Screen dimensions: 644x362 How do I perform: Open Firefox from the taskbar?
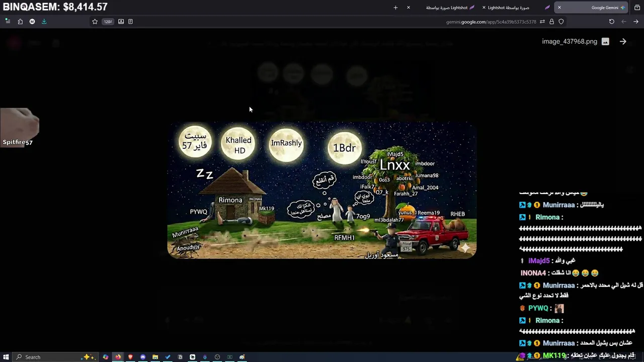[118, 357]
